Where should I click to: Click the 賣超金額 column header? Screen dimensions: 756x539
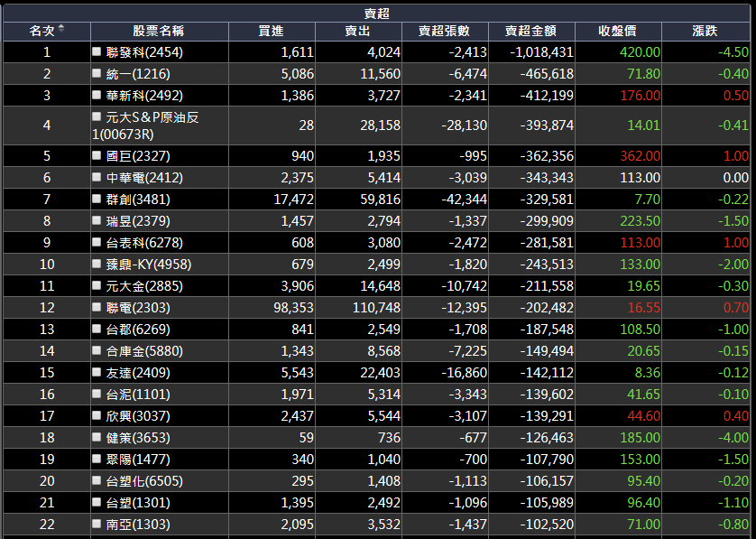point(531,32)
